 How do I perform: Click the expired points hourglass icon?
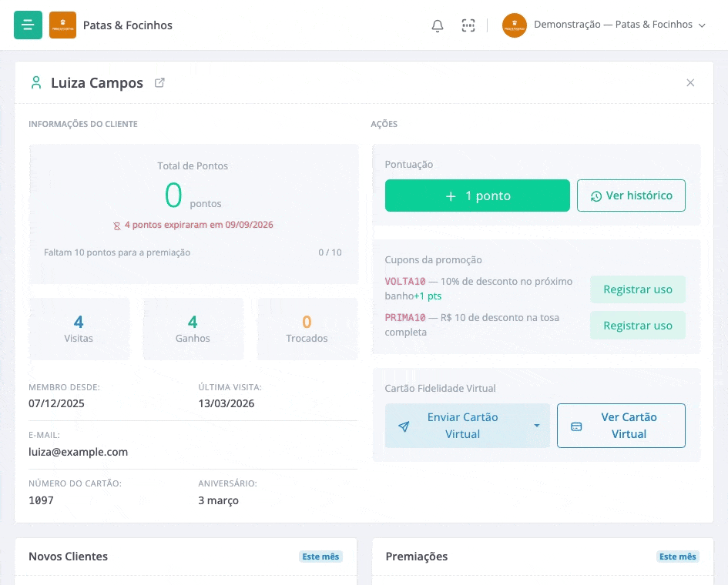tap(116, 226)
